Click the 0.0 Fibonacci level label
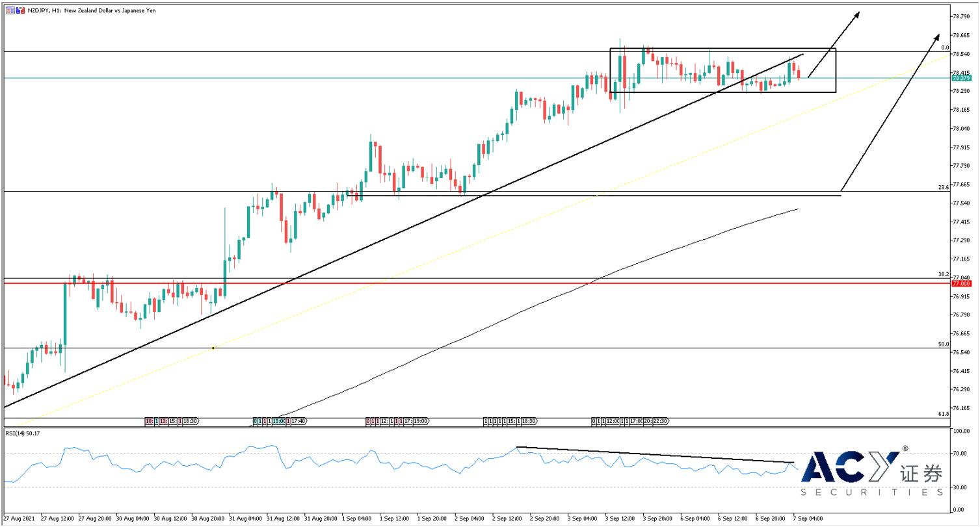Image resolution: width=980 pixels, height=527 pixels. tap(945, 47)
